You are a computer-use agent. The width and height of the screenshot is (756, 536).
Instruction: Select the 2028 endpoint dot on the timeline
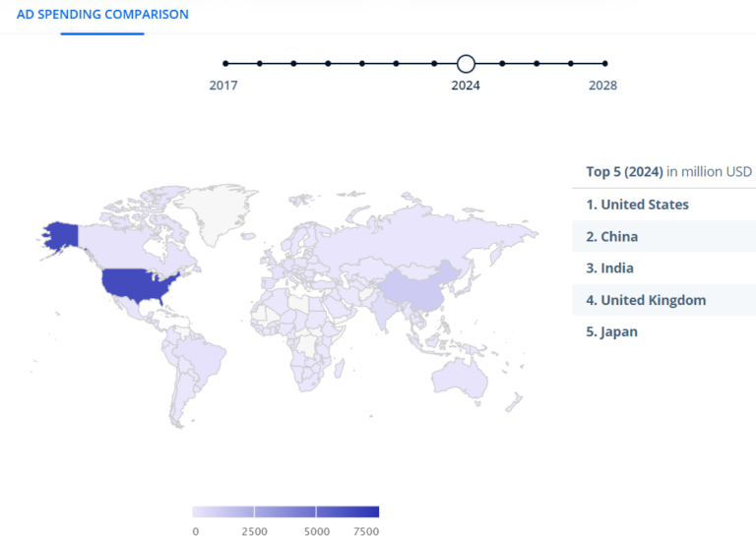point(604,64)
